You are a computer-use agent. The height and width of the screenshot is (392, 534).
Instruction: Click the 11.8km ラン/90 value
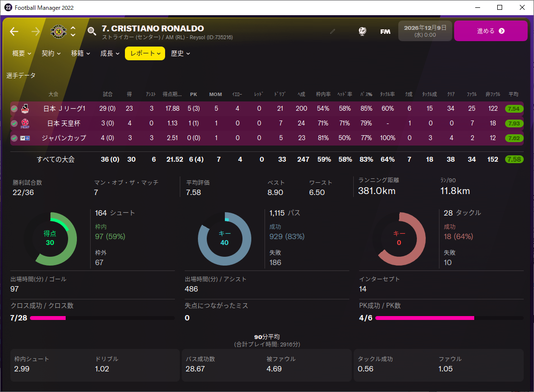pos(455,191)
